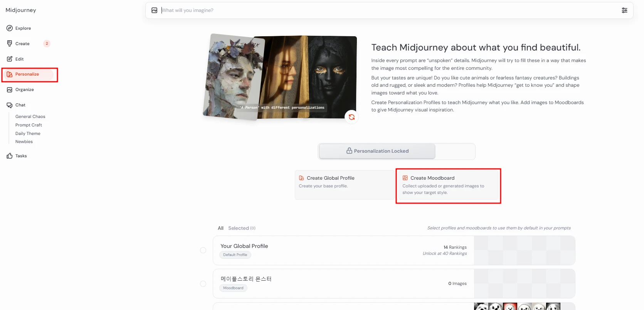Open Explore in the sidebar
The height and width of the screenshot is (310, 644).
coord(23,28)
